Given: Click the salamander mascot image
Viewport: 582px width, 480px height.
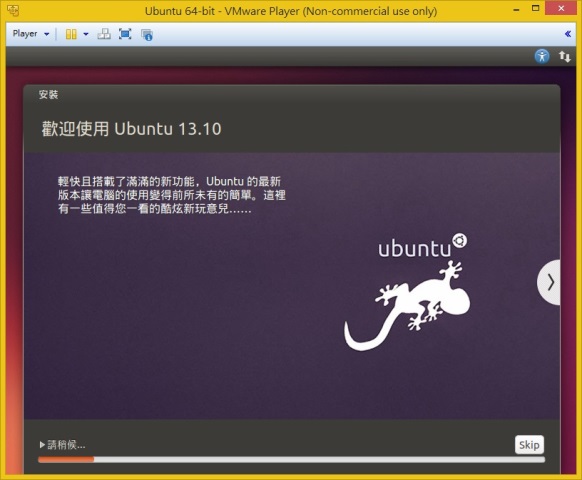Looking at the screenshot, I should 407,305.
